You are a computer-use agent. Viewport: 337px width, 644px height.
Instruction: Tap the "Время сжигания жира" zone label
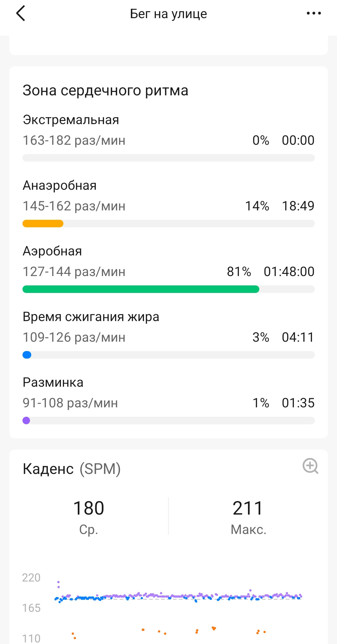click(x=91, y=317)
